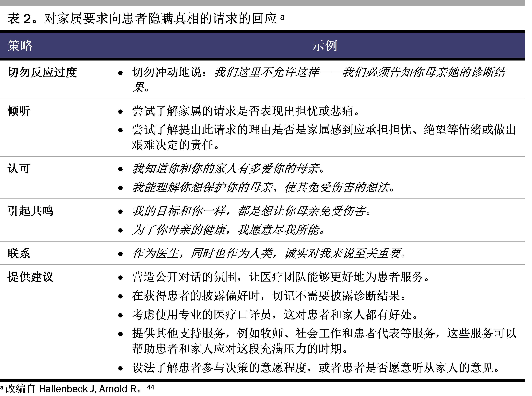
Task: Select the '引起共鸣' strategy cell
Action: point(30,211)
